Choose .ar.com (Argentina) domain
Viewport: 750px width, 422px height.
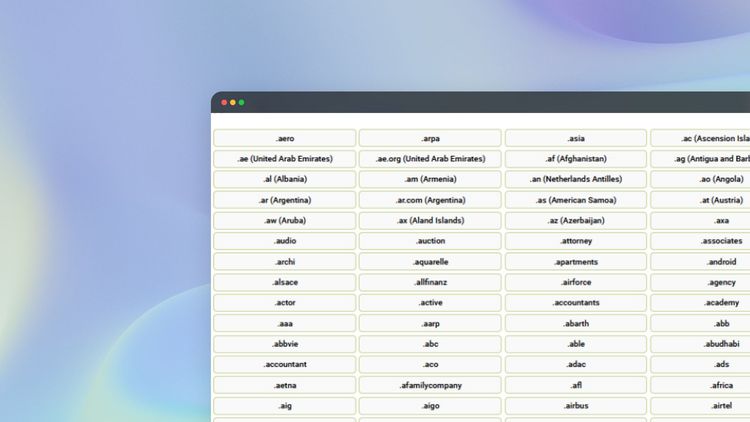click(430, 200)
